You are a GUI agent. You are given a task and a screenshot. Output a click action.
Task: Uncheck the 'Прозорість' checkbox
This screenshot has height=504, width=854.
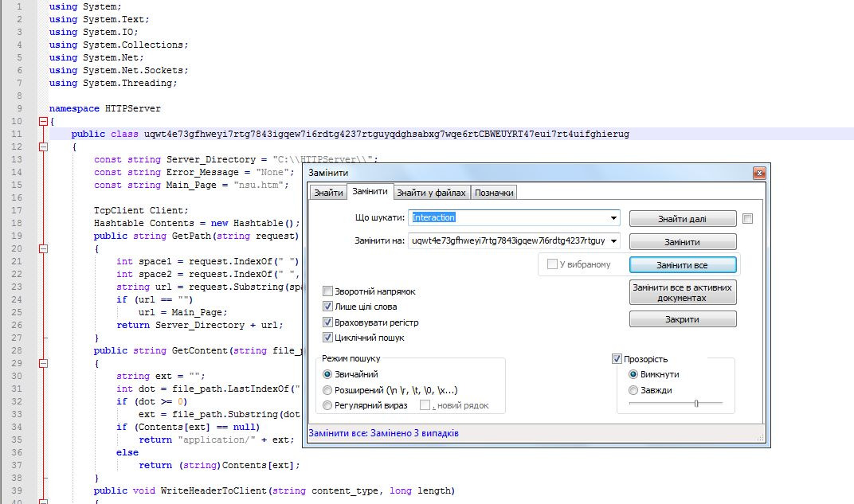617,359
